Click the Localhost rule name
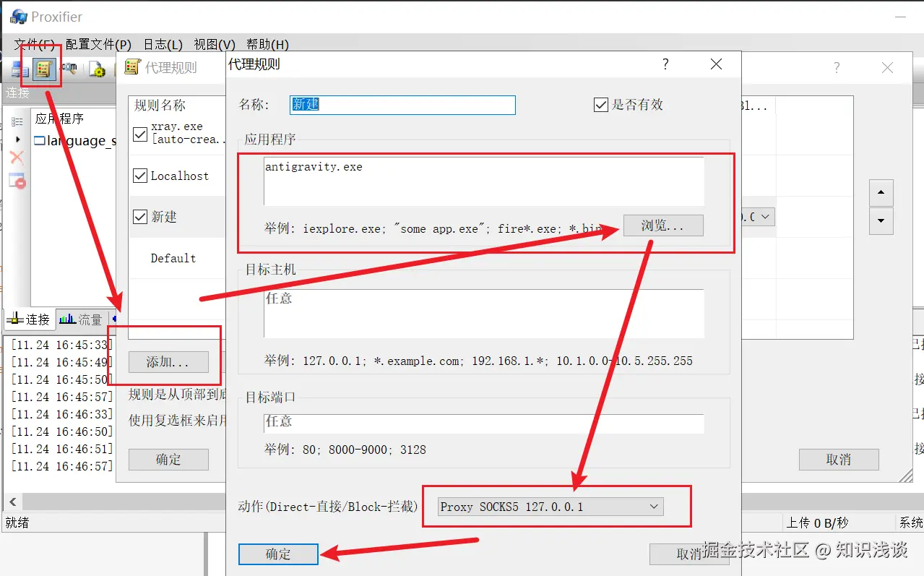Image resolution: width=924 pixels, height=576 pixels. click(180, 176)
